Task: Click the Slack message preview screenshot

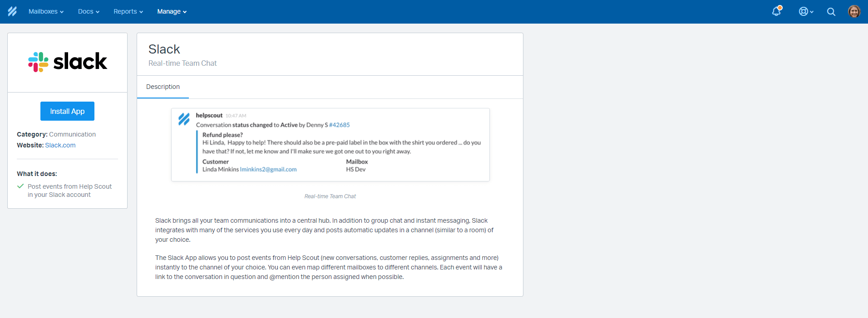Action: [x=330, y=145]
